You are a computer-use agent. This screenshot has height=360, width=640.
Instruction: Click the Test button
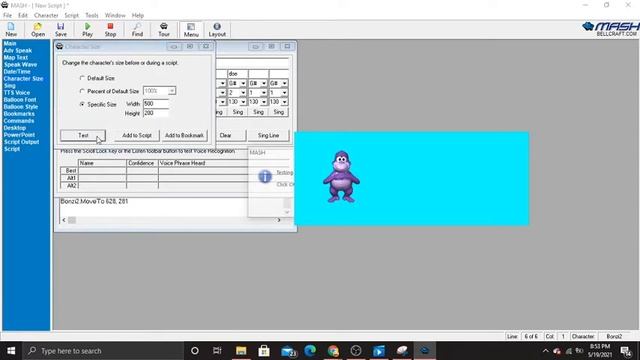coord(83,135)
